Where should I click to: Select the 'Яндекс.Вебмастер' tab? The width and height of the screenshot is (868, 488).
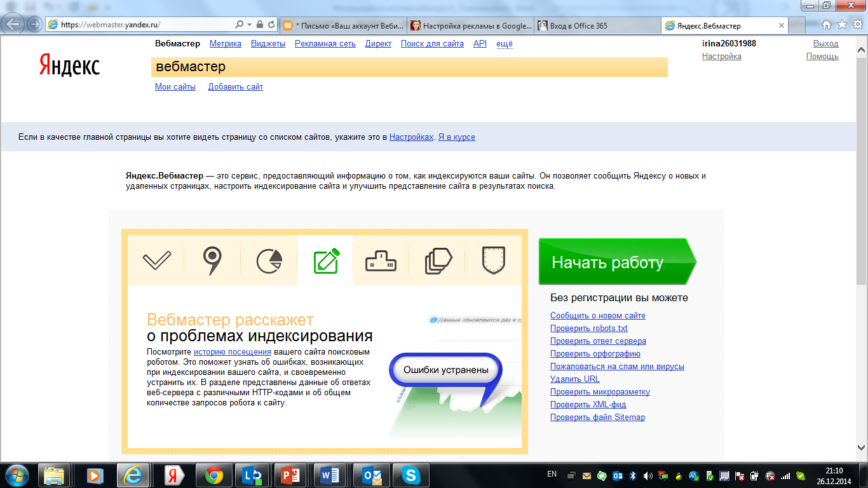tap(724, 25)
